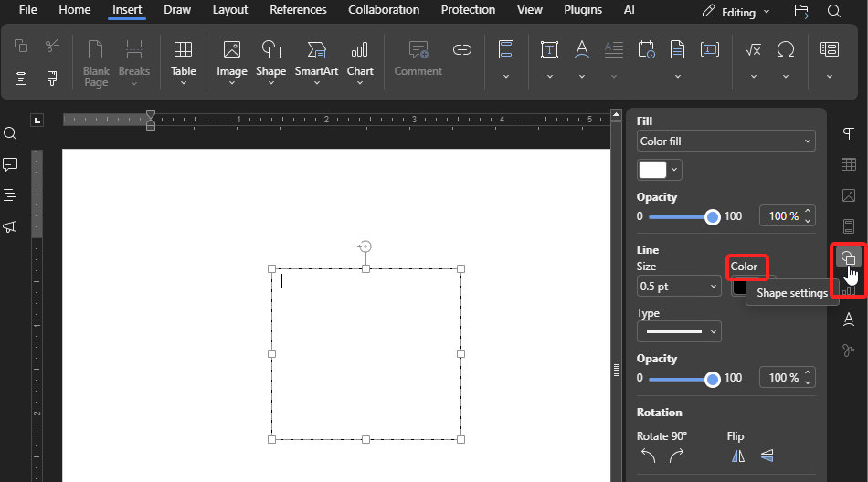
Task: Open the References tab
Action: pos(298,10)
